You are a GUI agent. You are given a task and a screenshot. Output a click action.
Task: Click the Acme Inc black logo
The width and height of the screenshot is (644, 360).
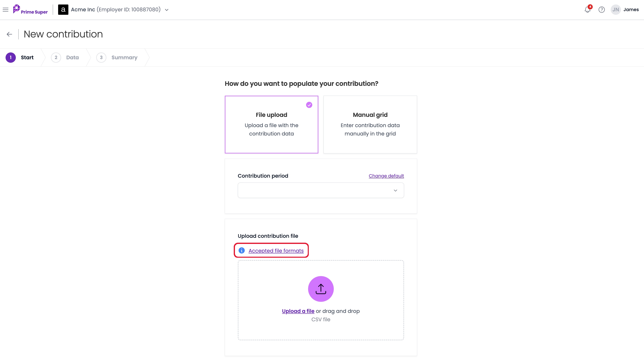point(63,10)
